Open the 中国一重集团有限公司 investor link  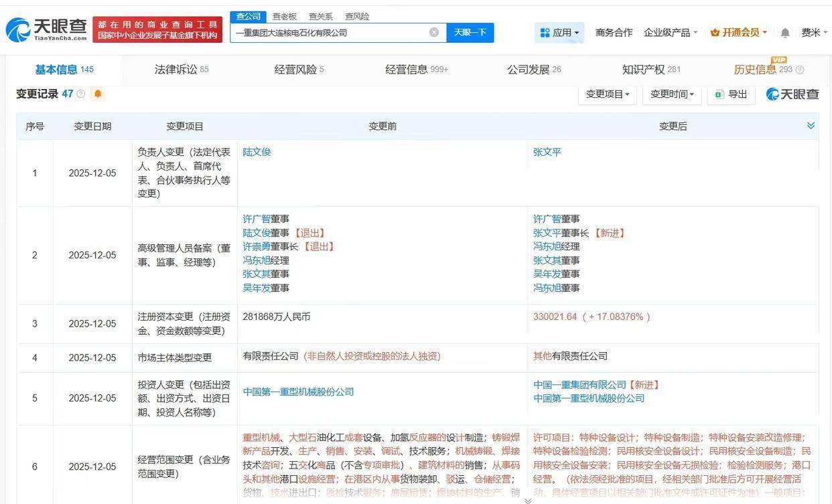pyautogui.click(x=579, y=385)
